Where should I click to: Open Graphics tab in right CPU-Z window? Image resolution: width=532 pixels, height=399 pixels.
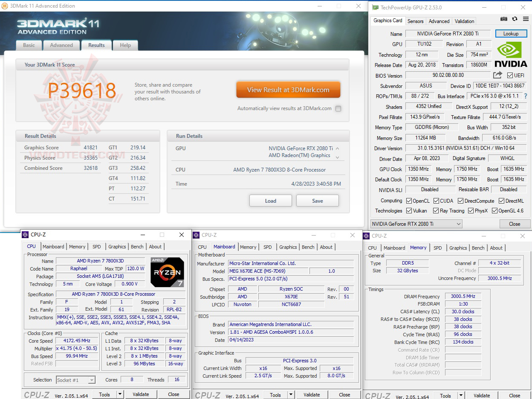coord(458,248)
